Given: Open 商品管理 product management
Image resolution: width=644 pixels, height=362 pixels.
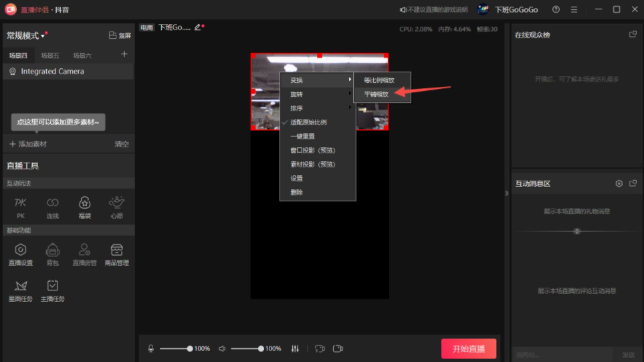Looking at the screenshot, I should tap(116, 254).
